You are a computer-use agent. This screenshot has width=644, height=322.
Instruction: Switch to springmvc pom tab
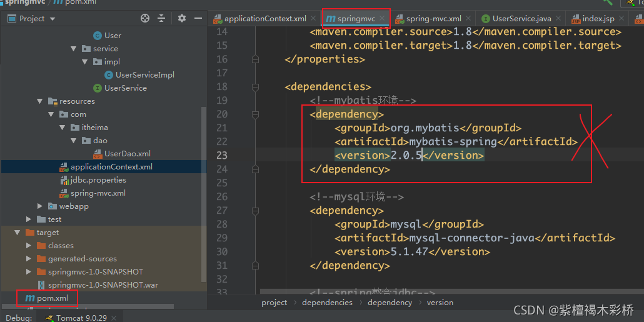pyautogui.click(x=356, y=19)
